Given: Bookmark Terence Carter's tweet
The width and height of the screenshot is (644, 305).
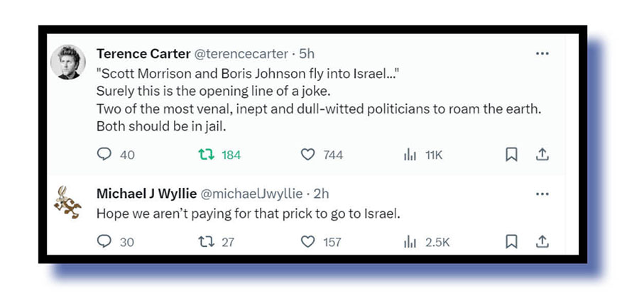Looking at the screenshot, I should tap(511, 155).
